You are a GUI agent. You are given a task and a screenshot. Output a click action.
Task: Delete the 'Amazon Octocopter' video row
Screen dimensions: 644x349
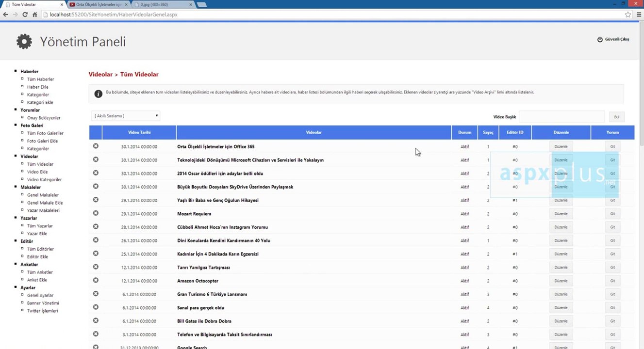click(96, 280)
